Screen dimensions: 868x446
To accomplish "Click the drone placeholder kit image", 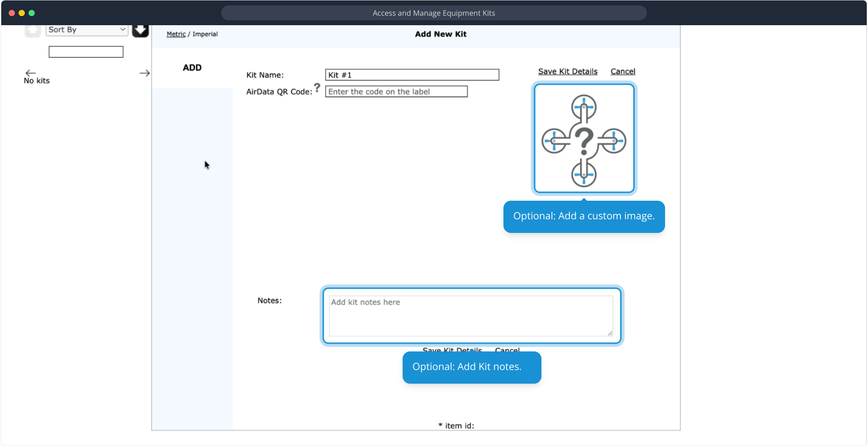I will (x=584, y=139).
